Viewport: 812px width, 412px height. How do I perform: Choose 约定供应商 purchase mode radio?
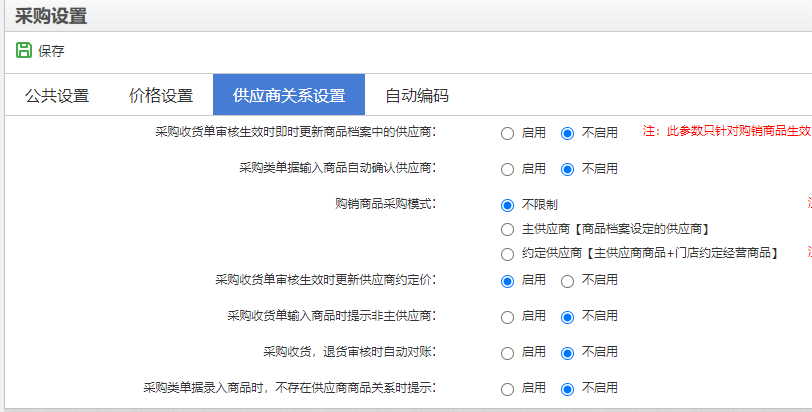508,254
